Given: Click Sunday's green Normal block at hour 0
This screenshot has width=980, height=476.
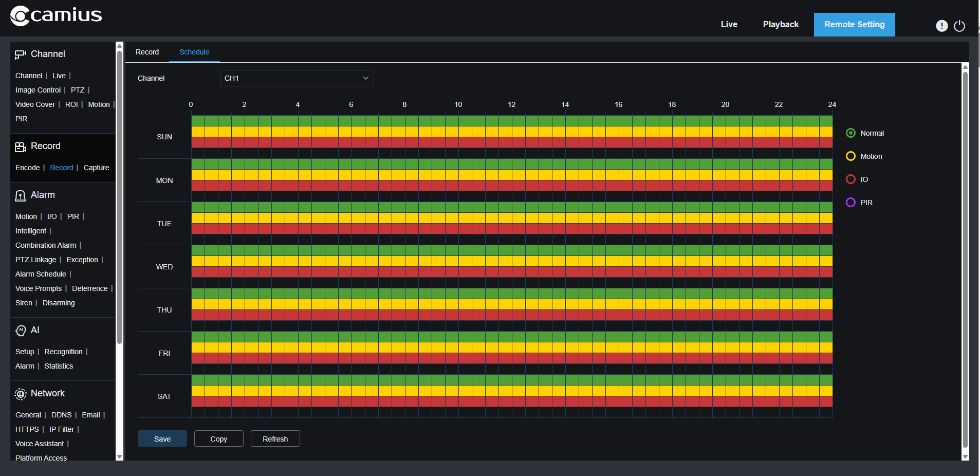Looking at the screenshot, I should click(198, 121).
